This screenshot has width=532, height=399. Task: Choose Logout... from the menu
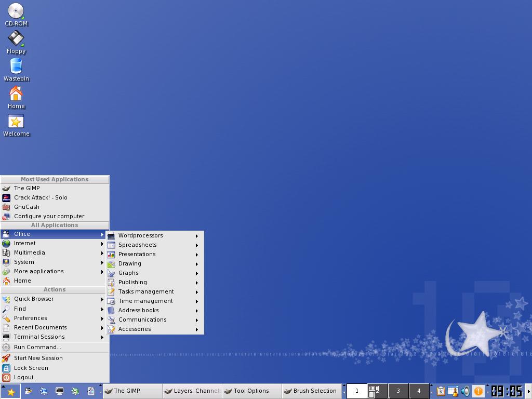click(26, 378)
